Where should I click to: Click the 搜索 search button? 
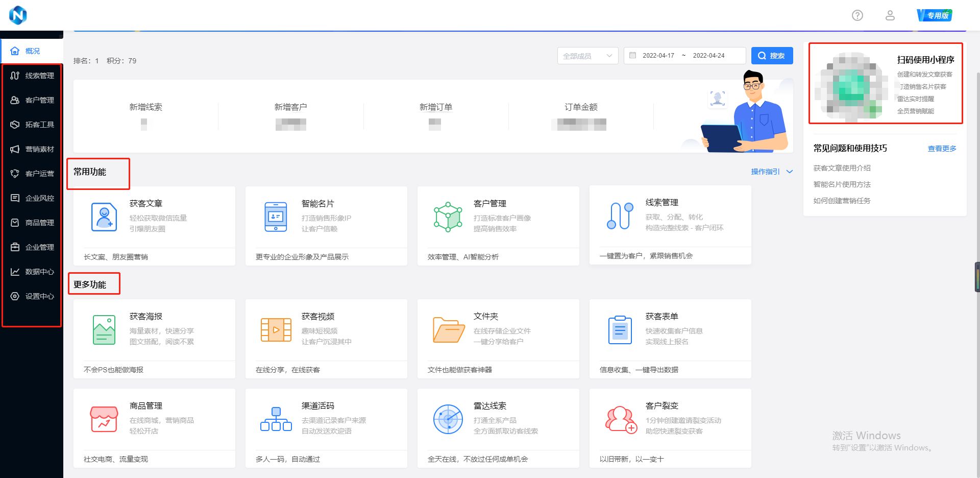pos(772,55)
